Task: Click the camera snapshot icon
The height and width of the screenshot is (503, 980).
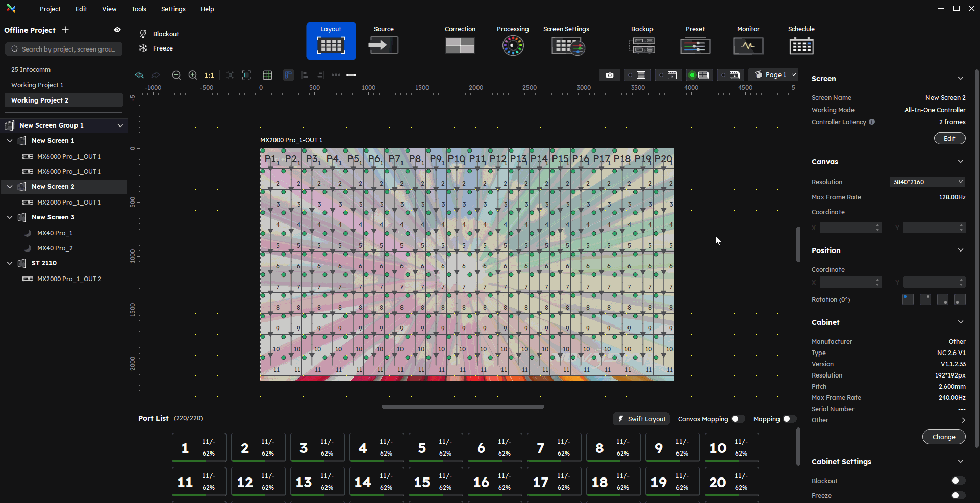Action: pyautogui.click(x=609, y=75)
